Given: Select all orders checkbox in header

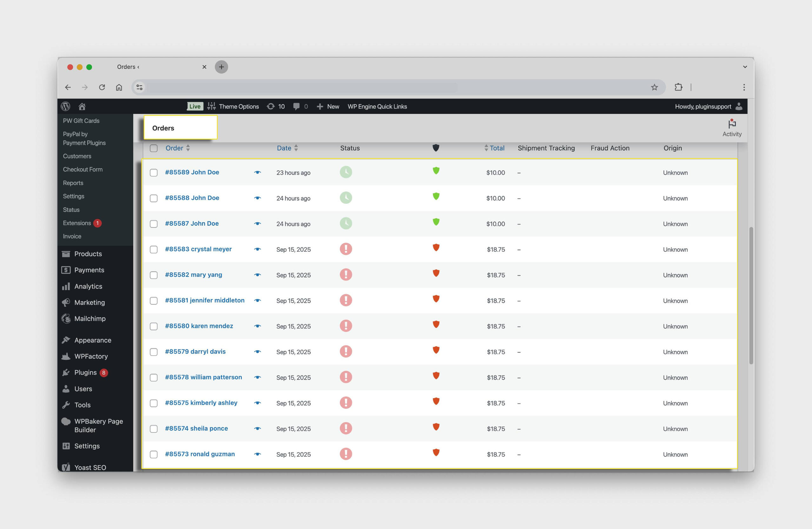Looking at the screenshot, I should click(154, 148).
